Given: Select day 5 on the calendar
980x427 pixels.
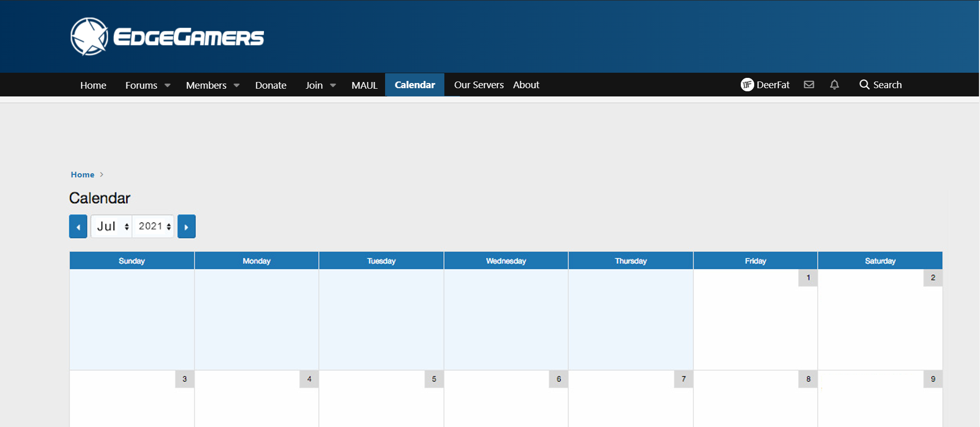Looking at the screenshot, I should [434, 379].
